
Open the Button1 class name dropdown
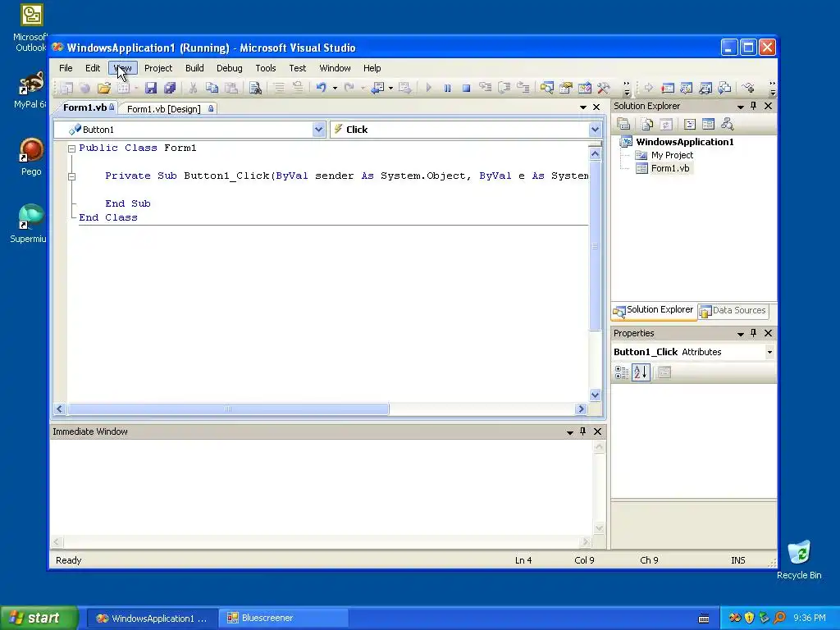click(319, 130)
